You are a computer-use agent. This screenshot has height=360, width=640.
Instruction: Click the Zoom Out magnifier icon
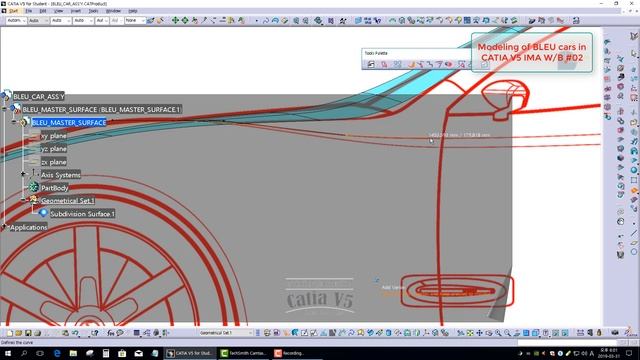pyautogui.click(x=507, y=333)
